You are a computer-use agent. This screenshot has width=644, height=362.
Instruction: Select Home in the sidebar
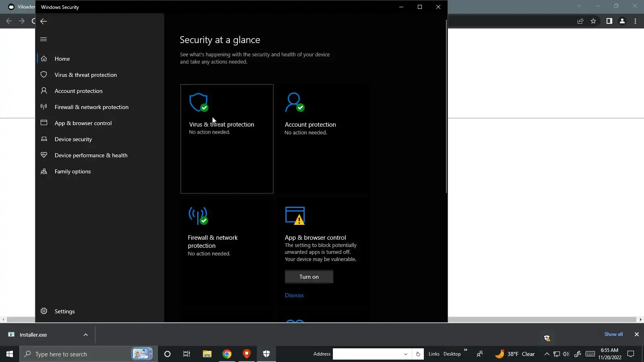pyautogui.click(x=101, y=59)
